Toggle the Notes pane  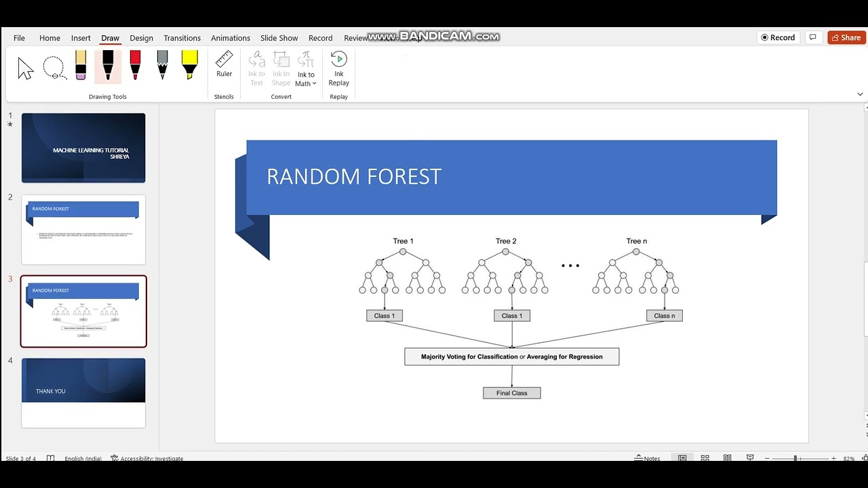pos(648,458)
